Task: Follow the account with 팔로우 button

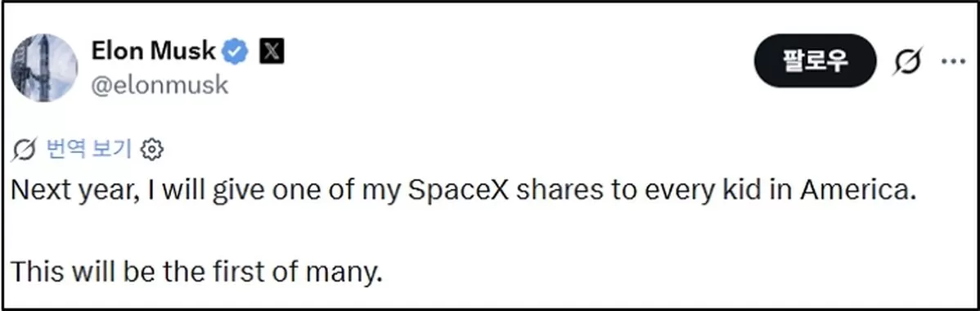Action: 815,61
